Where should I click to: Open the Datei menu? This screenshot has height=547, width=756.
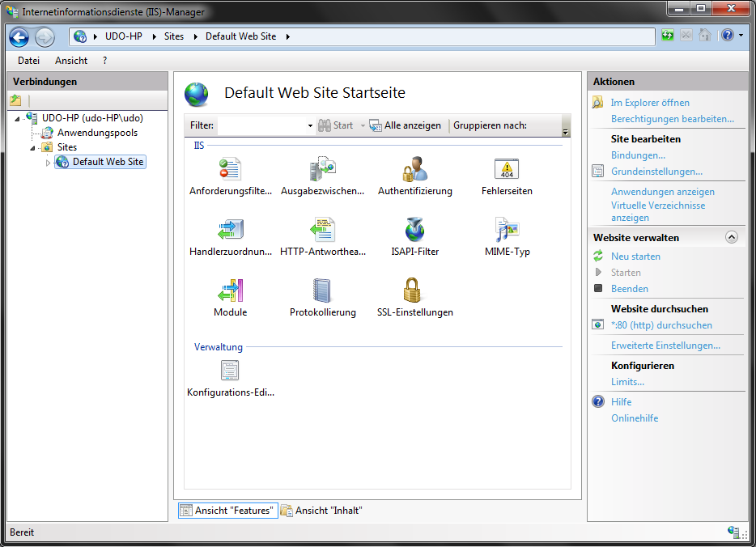tap(28, 61)
